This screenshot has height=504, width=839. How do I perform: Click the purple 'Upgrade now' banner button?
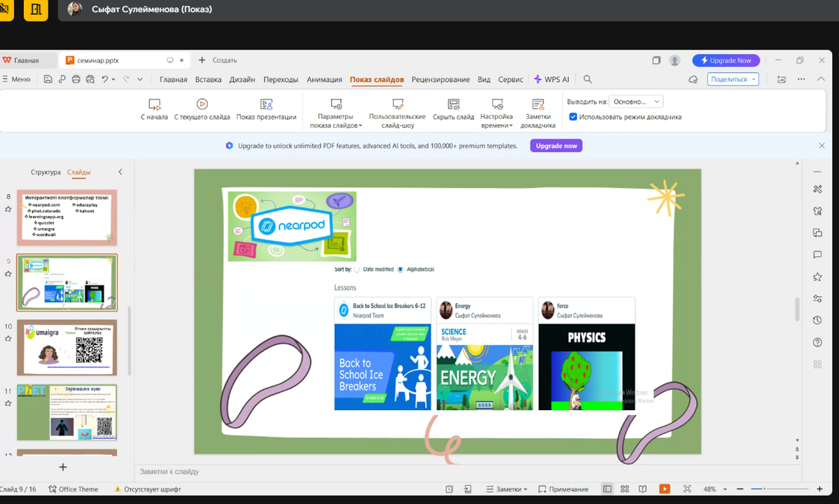point(556,146)
